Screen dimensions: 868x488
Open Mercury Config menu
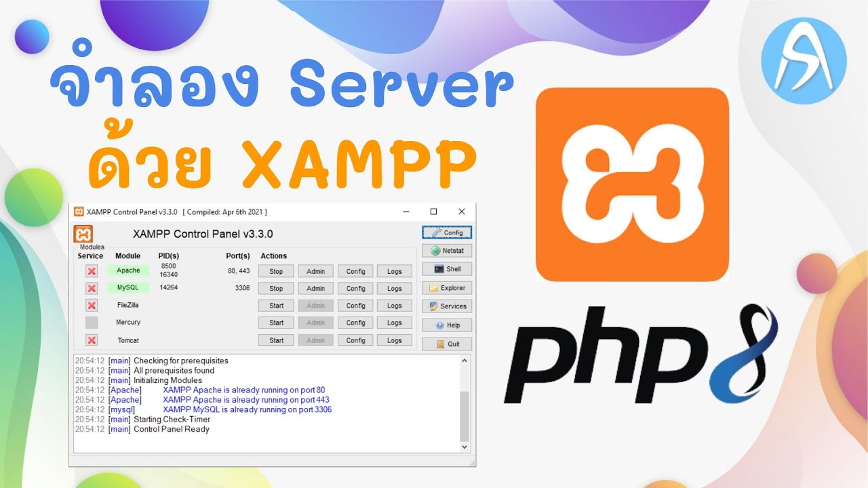tap(355, 323)
